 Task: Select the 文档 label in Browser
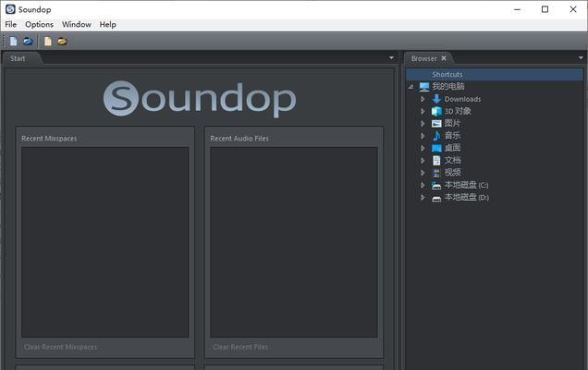click(x=452, y=161)
